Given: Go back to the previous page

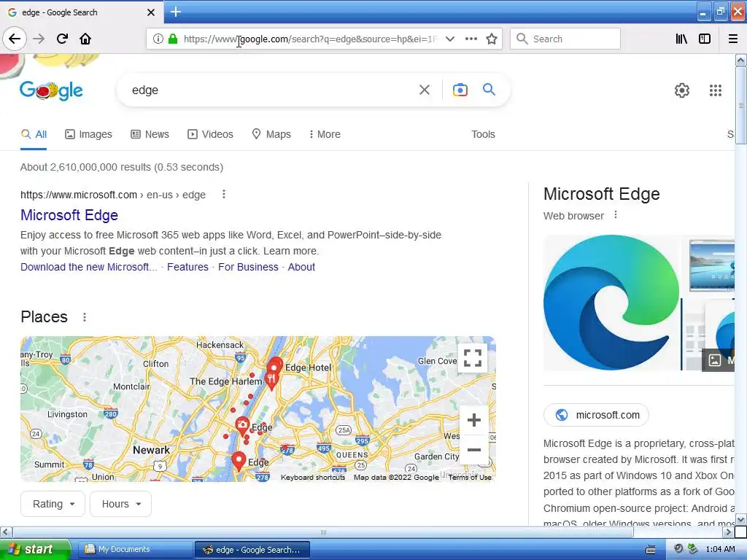Looking at the screenshot, I should pyautogui.click(x=15, y=39).
